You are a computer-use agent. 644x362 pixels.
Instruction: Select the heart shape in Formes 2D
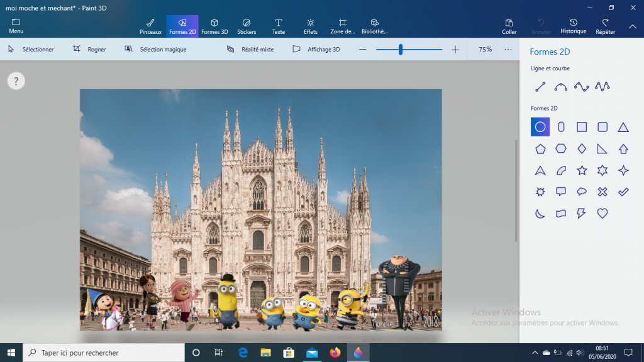(602, 214)
